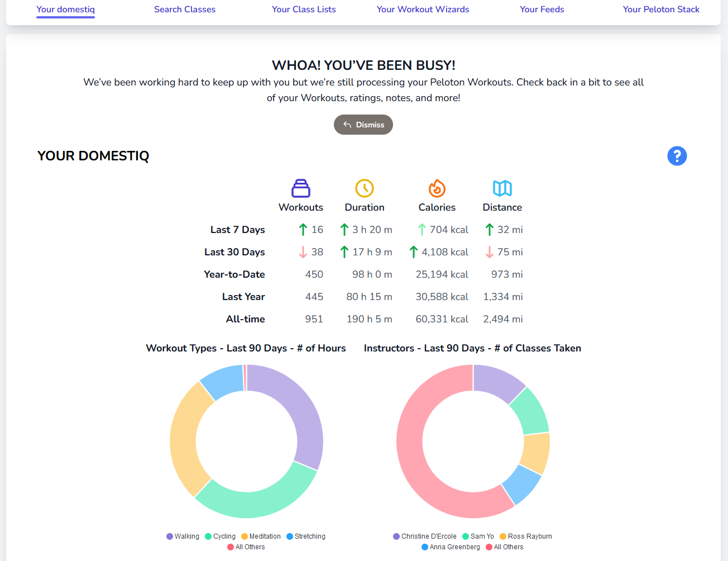This screenshot has height=561, width=728.
Task: Click the up arrow beside 17 h 9 m
Action: (344, 252)
